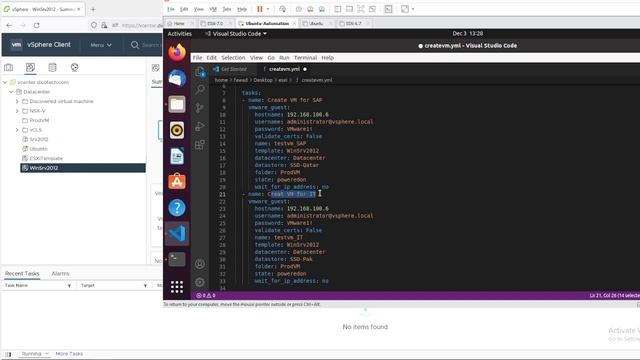
Task: Open vSphere VMs and Templates view icon
Action: tap(30, 67)
